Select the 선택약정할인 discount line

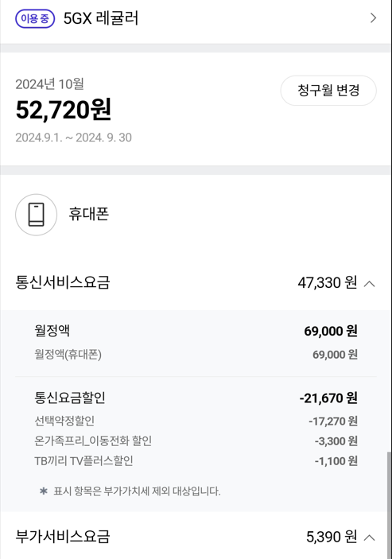click(196, 421)
